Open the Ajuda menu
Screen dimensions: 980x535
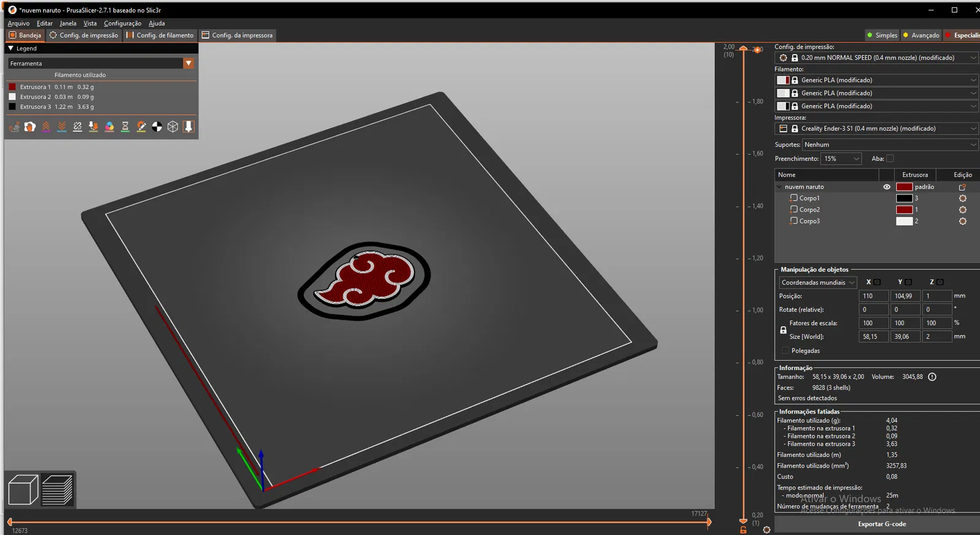click(x=157, y=23)
